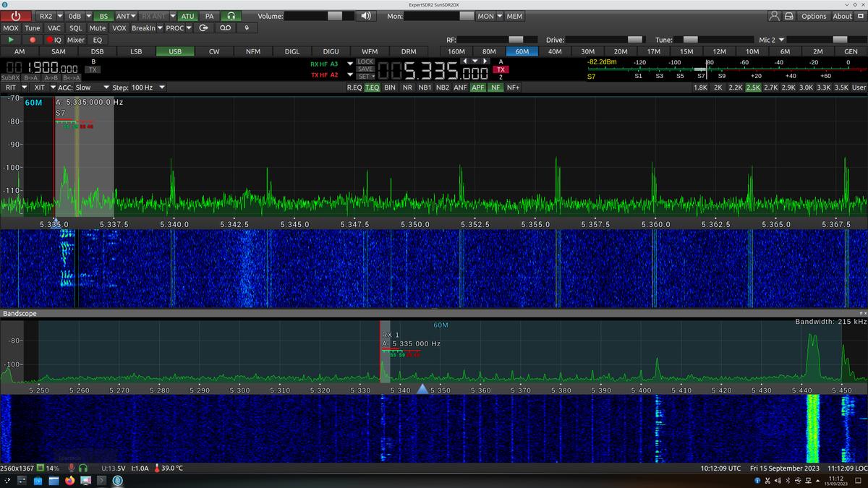
Task: Click the Mixer button
Action: pyautogui.click(x=76, y=40)
